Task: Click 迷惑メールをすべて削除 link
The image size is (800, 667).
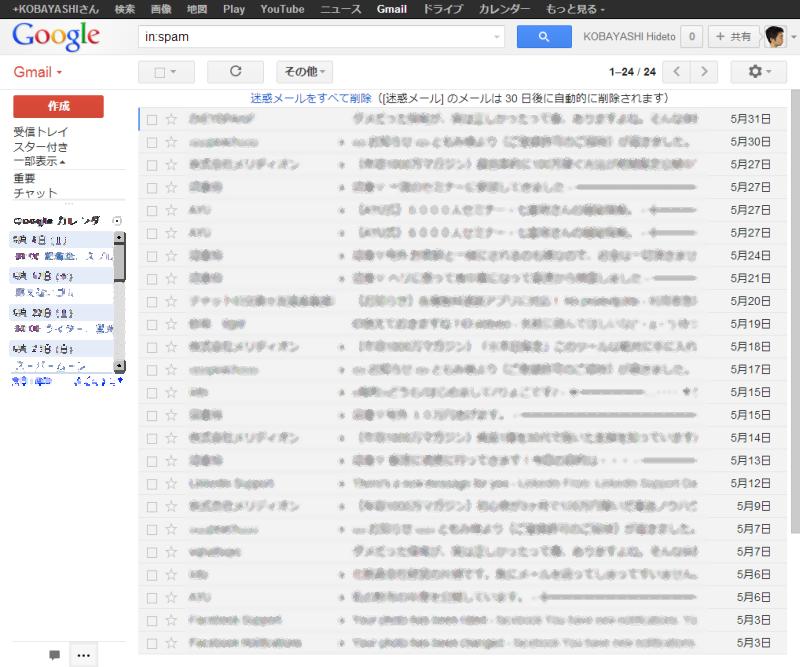Action: pyautogui.click(x=311, y=98)
